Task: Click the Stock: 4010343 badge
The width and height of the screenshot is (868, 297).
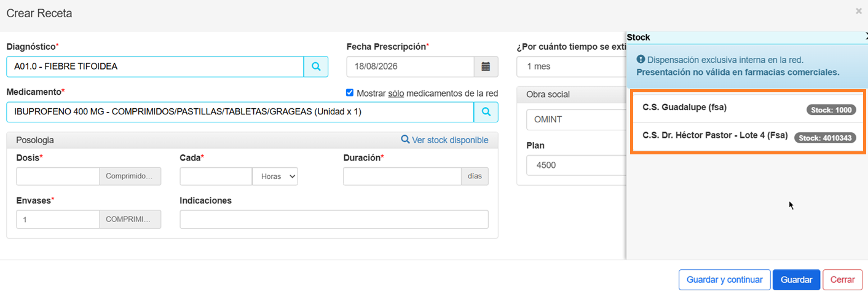Action: click(x=825, y=138)
